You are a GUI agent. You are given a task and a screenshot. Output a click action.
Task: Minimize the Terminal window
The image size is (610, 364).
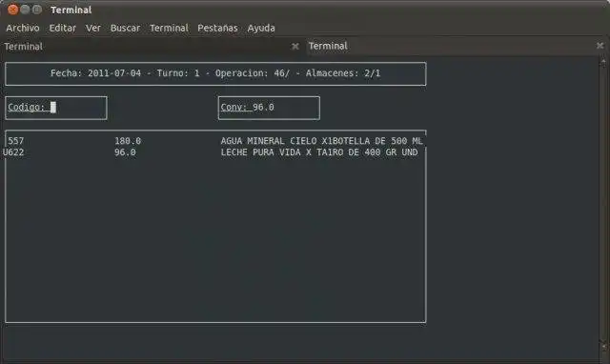click(25, 10)
